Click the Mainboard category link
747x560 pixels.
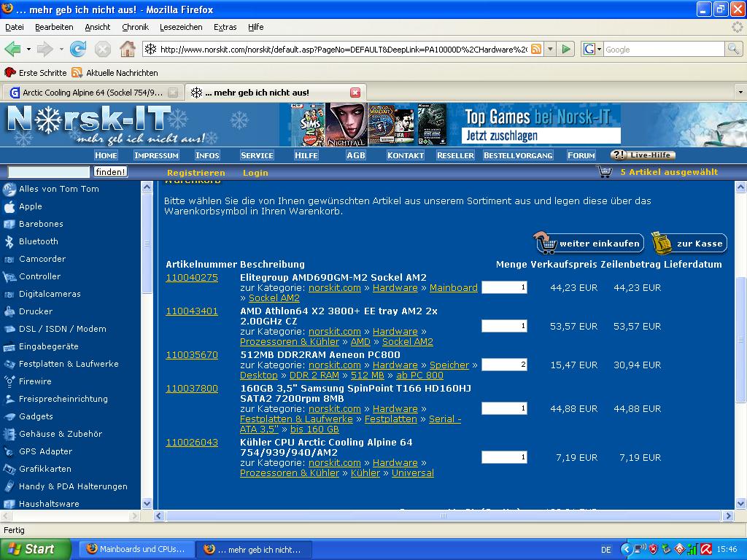tap(454, 287)
